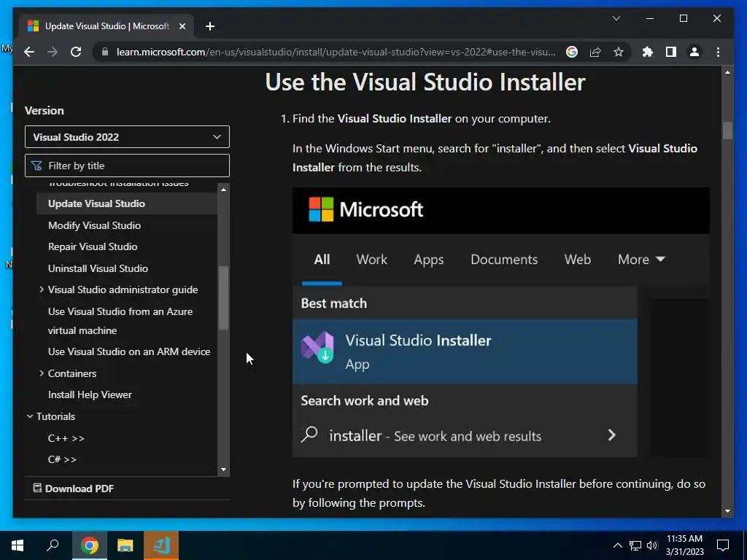Screen dimensions: 747x560
Task: Click the forward navigation arrow
Action: (x=53, y=52)
